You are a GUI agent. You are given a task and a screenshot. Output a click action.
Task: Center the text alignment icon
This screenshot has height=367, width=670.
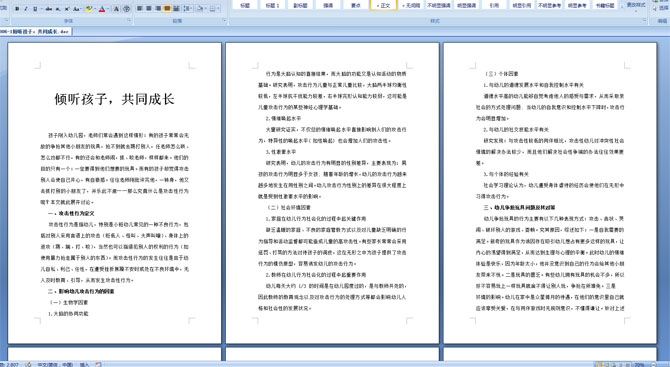coord(149,9)
